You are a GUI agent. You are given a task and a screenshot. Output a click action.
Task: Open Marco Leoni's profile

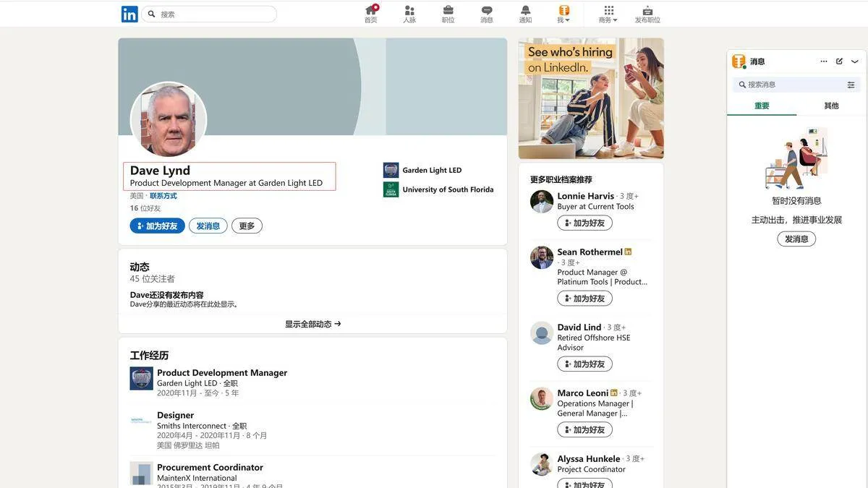582,393
